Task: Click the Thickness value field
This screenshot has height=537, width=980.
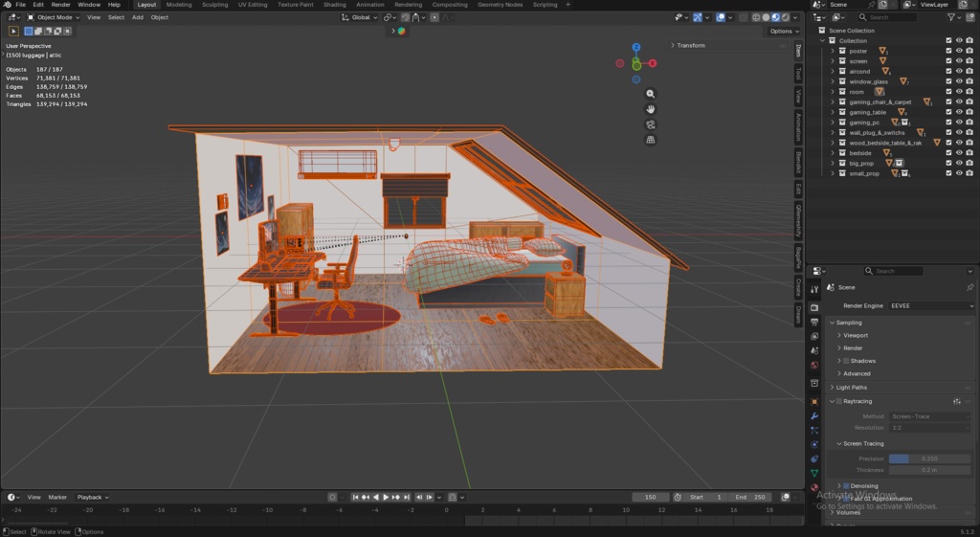Action: tap(929, 470)
